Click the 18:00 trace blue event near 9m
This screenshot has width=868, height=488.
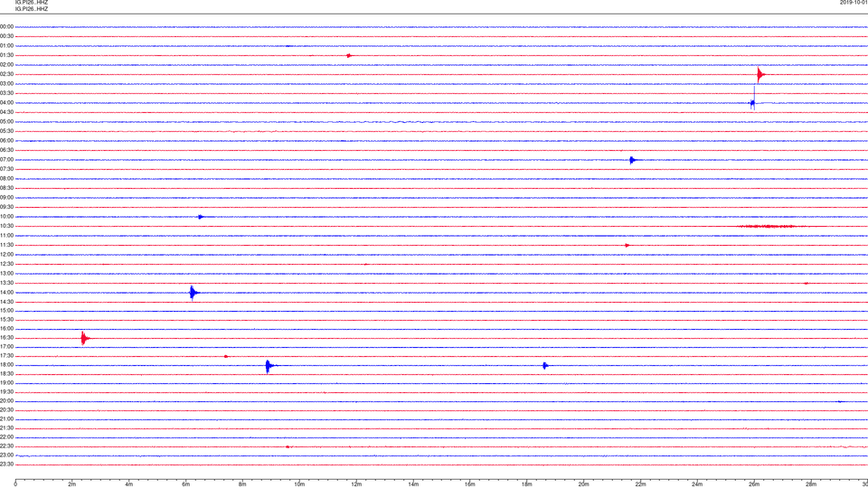click(x=269, y=366)
